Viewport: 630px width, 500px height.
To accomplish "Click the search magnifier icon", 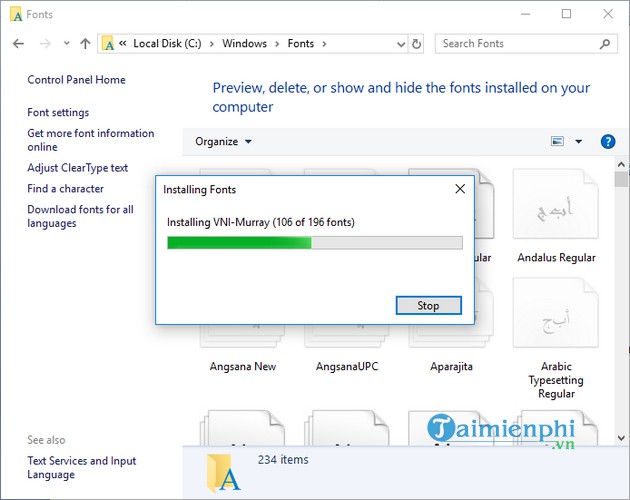I will coord(605,44).
